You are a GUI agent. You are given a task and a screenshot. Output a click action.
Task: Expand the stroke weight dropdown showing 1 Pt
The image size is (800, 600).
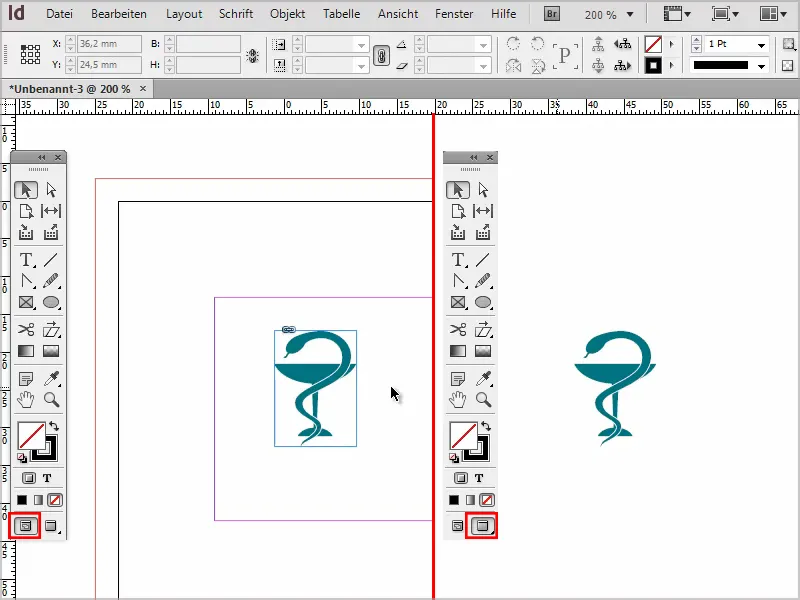coord(762,44)
